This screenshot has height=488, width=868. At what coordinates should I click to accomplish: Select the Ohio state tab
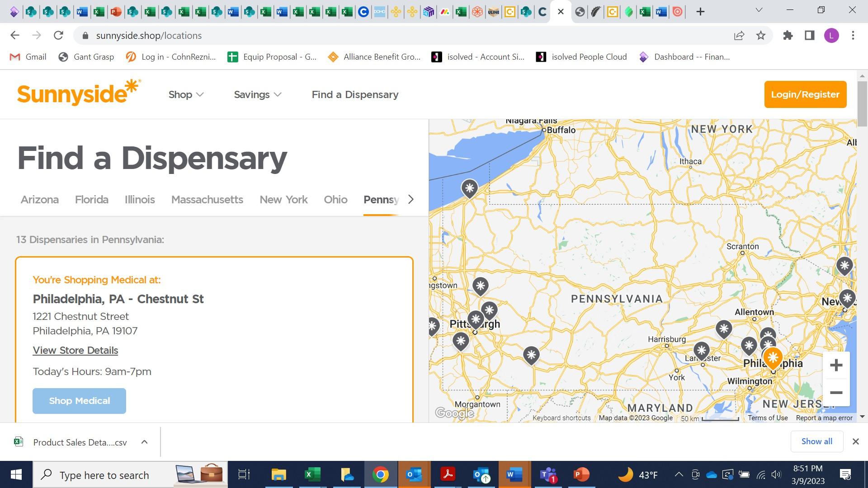coord(335,199)
